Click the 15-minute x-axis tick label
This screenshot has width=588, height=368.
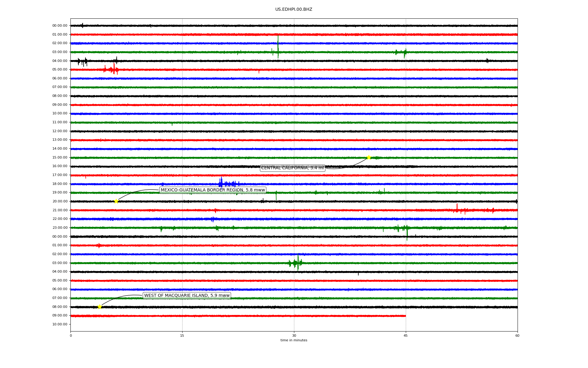click(x=182, y=335)
